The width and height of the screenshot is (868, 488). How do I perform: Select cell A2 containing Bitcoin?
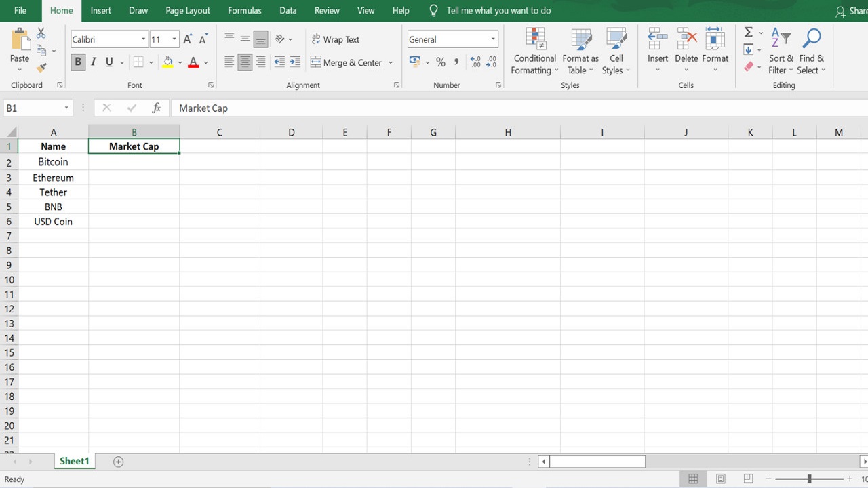click(53, 162)
